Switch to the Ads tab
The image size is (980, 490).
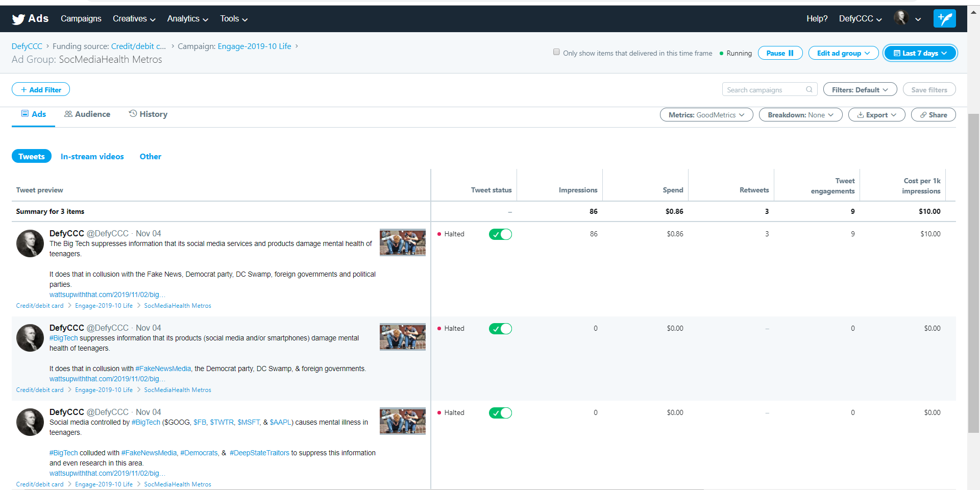pyautogui.click(x=33, y=114)
